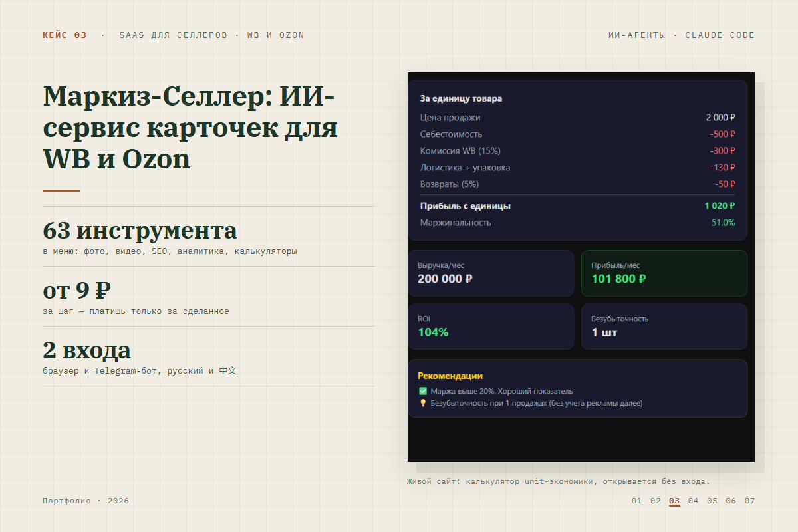The image size is (798, 532).
Task: Click the '1 020 ₽' profit value
Action: click(x=720, y=206)
